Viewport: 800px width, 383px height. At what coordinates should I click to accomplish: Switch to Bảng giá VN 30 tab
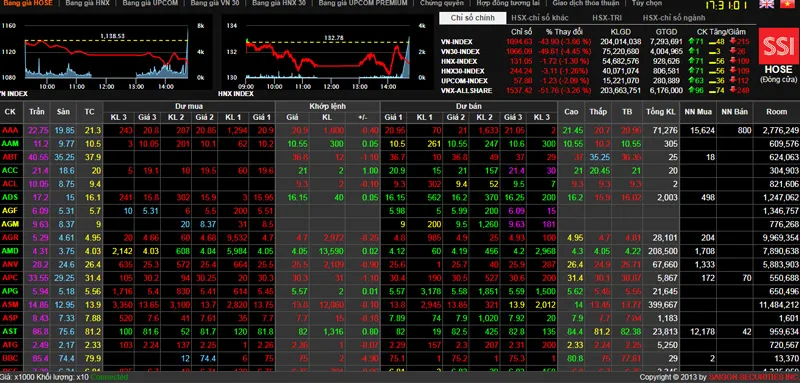[214, 3]
